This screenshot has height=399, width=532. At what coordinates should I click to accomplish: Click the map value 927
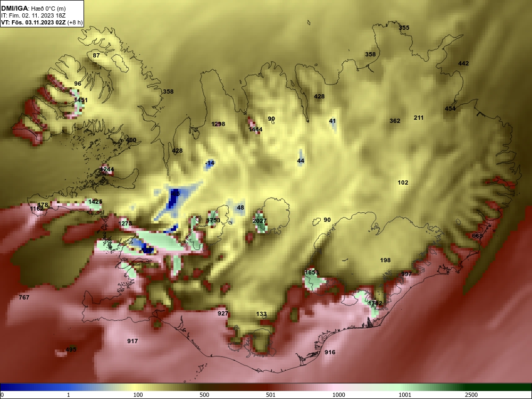click(223, 313)
